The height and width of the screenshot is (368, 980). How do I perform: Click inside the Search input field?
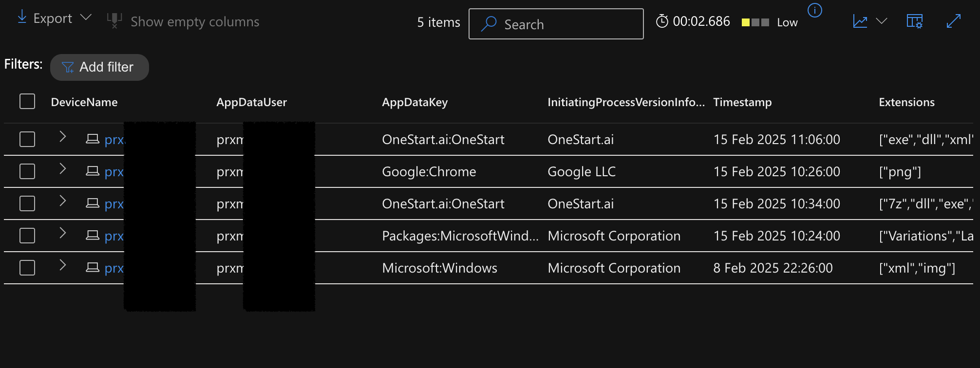pos(556,24)
